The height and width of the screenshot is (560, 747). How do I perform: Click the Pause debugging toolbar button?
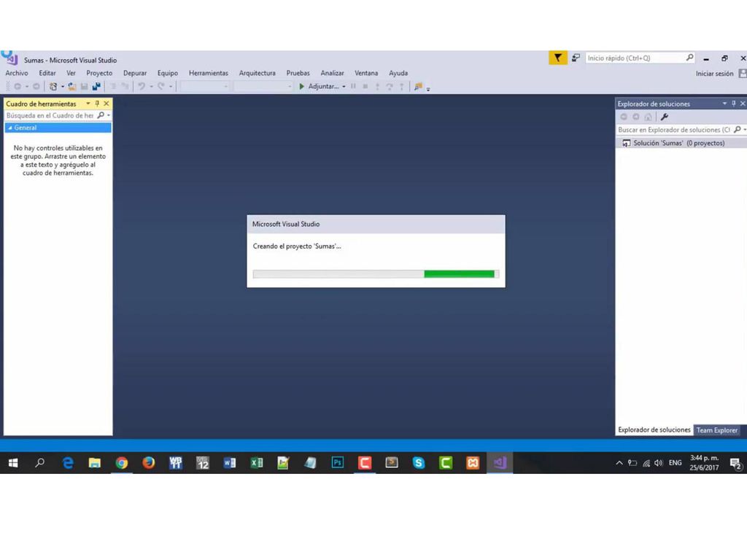click(353, 86)
